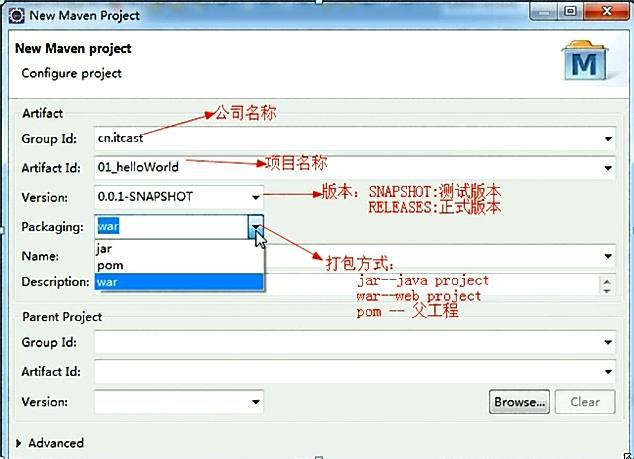634x459 pixels.
Task: Open the Parent Project Artifact Id dropdown
Action: pos(608,372)
